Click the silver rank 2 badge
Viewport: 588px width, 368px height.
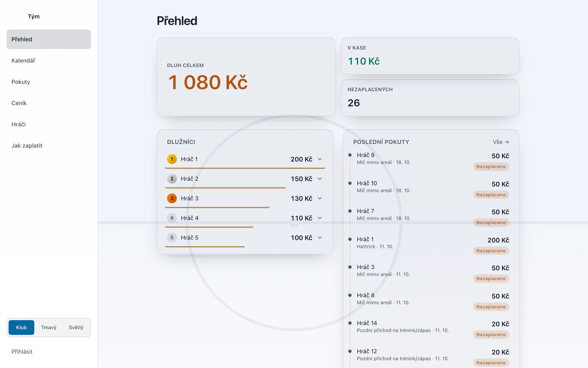(172, 179)
